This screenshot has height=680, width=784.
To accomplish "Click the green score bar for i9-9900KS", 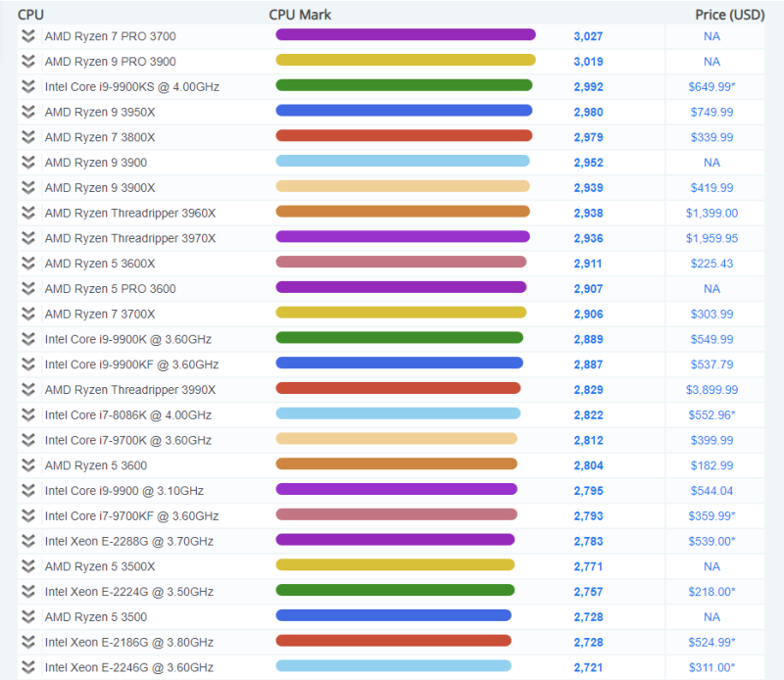I will coord(404,85).
